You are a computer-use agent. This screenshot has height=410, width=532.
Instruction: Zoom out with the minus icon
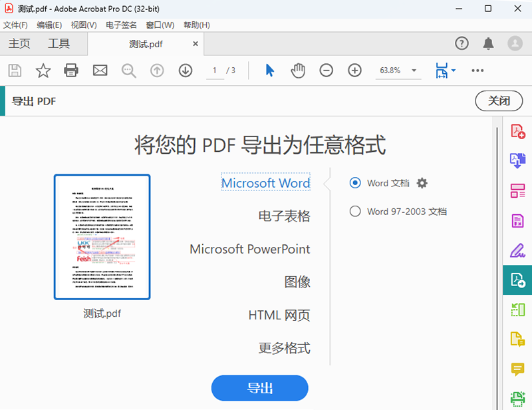326,71
